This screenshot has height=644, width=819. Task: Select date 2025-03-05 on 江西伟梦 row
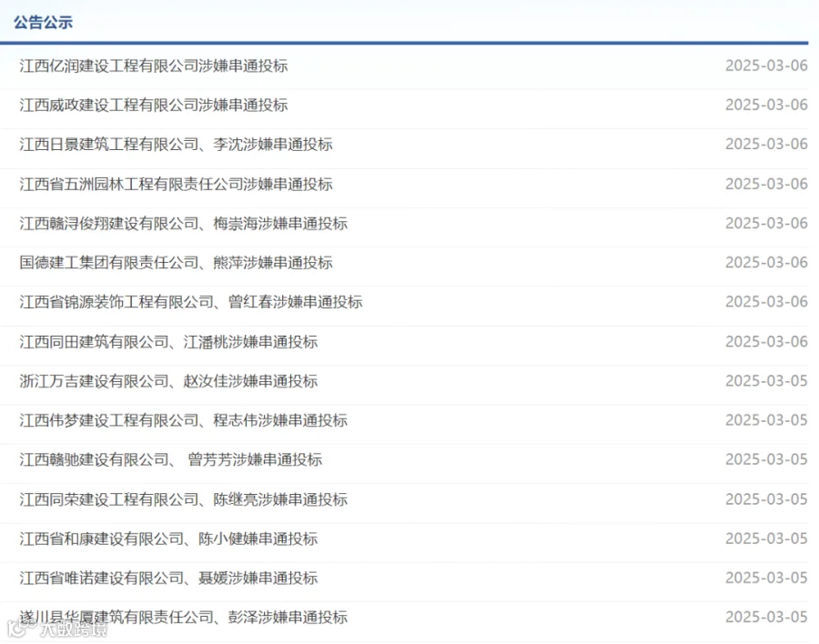tap(766, 420)
